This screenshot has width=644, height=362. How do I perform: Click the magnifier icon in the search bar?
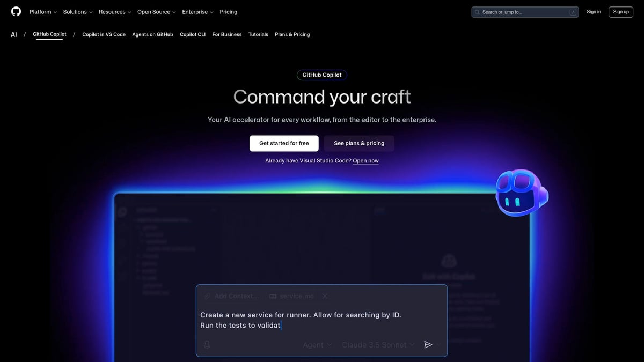point(477,11)
